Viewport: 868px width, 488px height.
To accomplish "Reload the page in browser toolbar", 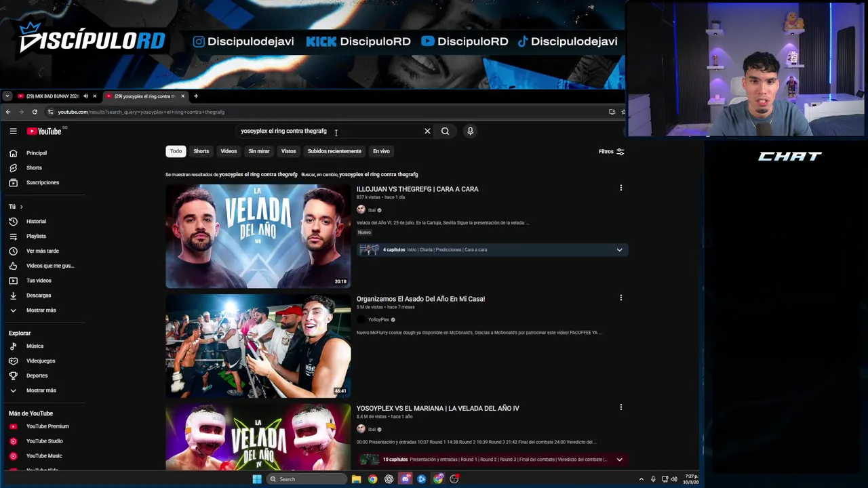I will [35, 112].
